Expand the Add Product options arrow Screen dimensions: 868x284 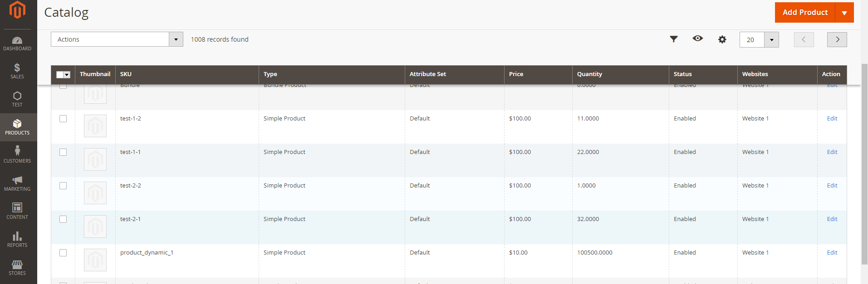tap(844, 13)
